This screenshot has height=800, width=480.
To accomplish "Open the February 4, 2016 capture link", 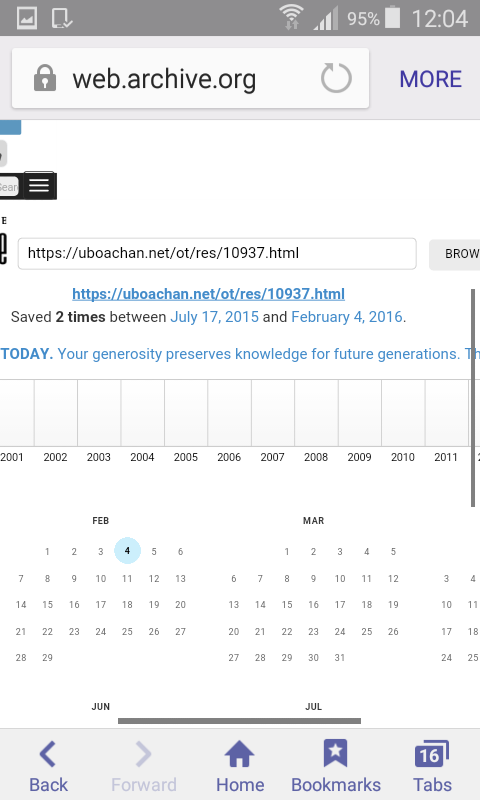I will (347, 317).
